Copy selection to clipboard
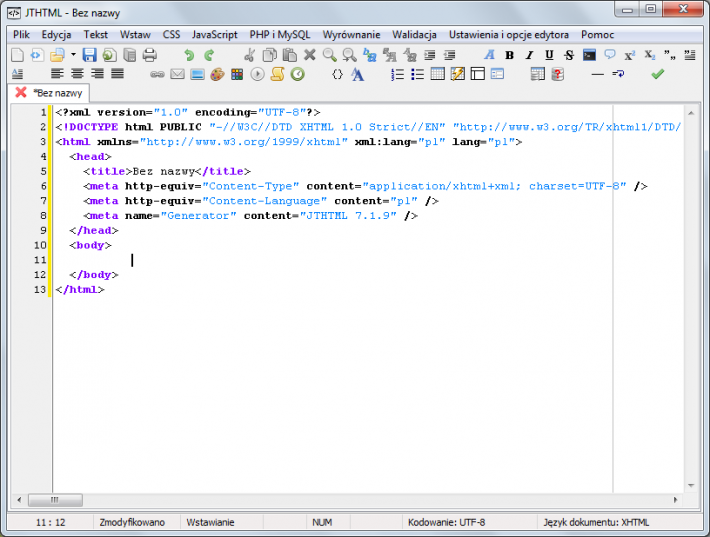This screenshot has width=710, height=537. (x=269, y=55)
